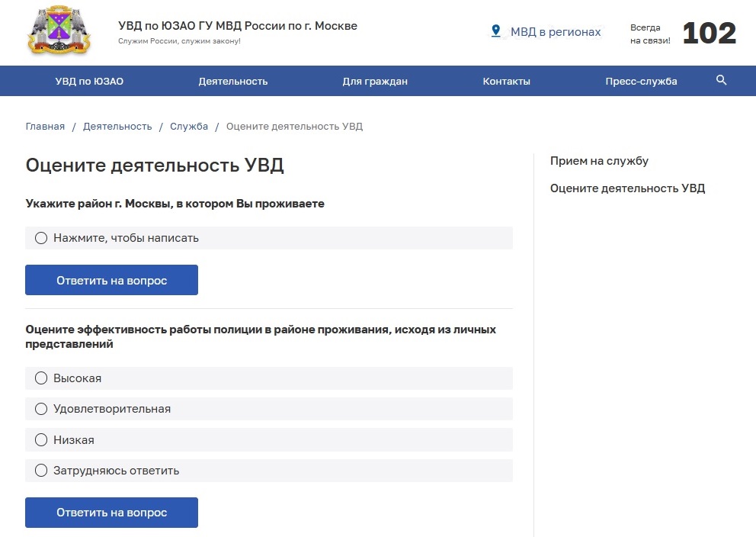Open search using the magnifier icon
The height and width of the screenshot is (537, 756).
click(721, 81)
